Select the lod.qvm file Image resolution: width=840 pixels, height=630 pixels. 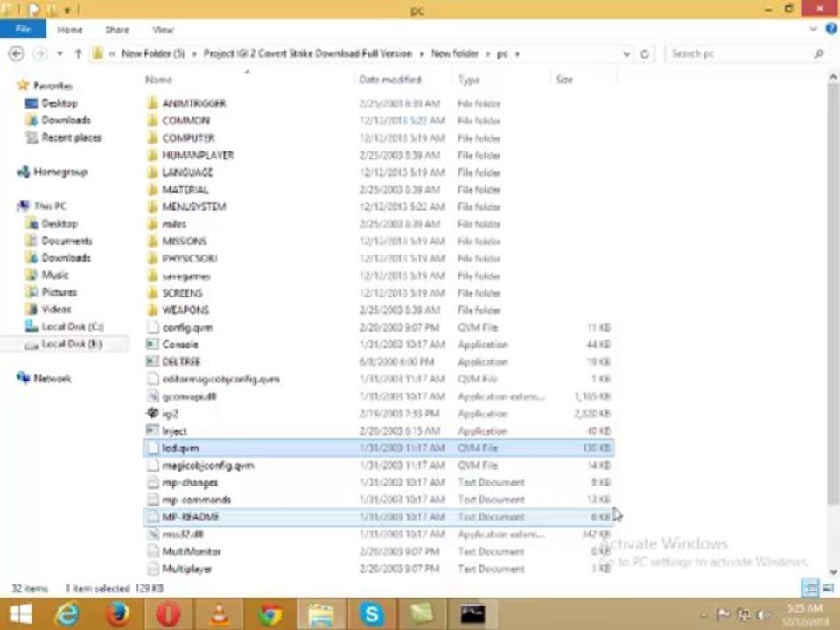pyautogui.click(x=379, y=448)
